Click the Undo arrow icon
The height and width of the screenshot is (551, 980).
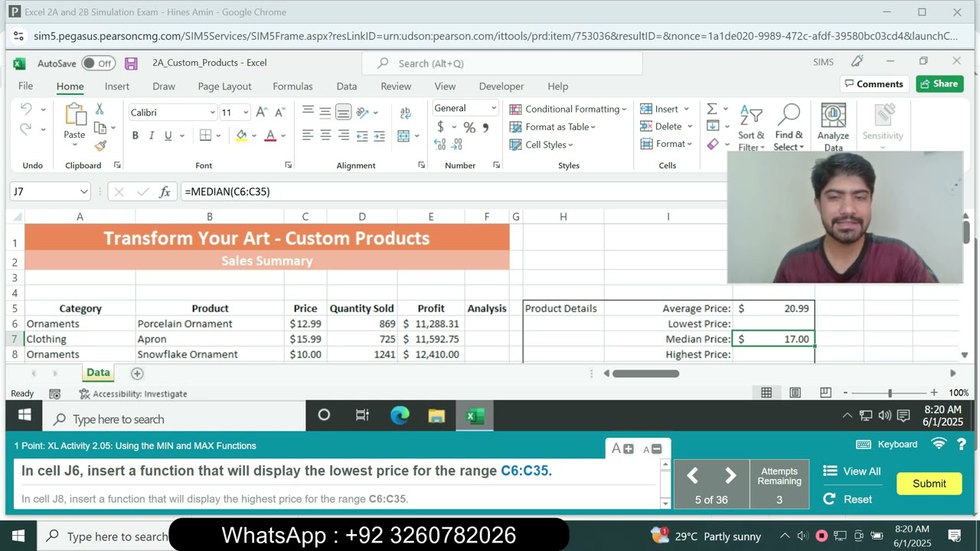tap(26, 109)
